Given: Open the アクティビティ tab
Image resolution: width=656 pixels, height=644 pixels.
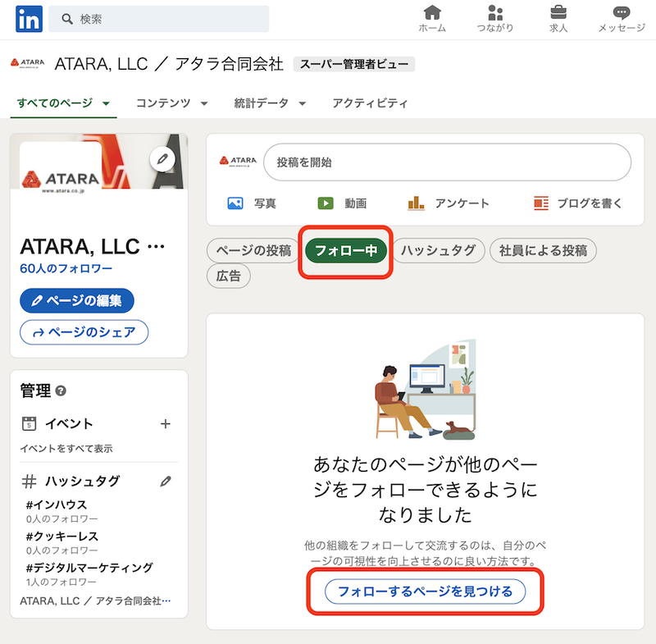Looking at the screenshot, I should click(x=370, y=103).
